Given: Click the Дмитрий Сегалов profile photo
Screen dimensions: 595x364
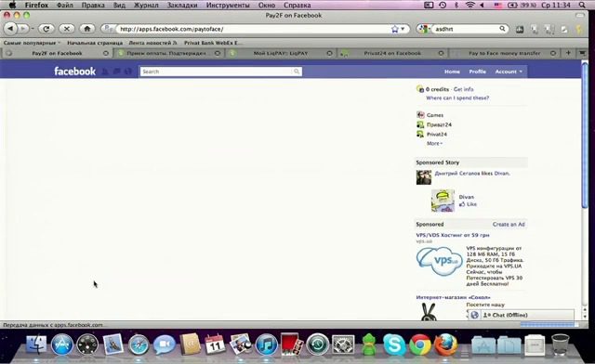Looking at the screenshot, I should (424, 177).
